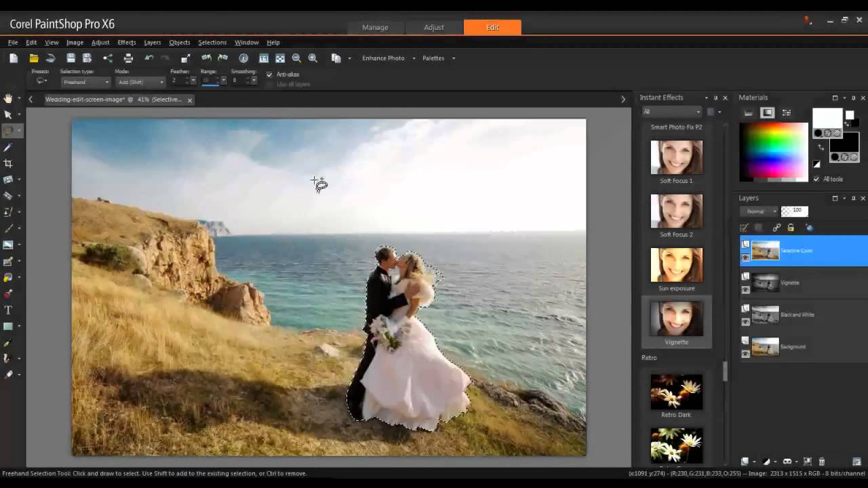Click the Rotate Right icon
This screenshot has width=868, height=488.
[x=222, y=58]
